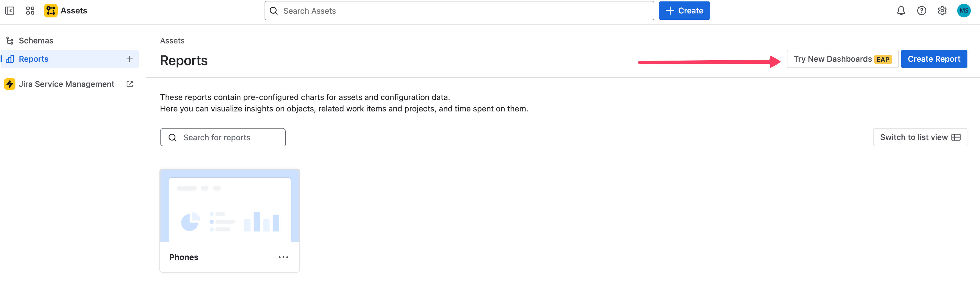The image size is (980, 296).
Task: Click the Assets breadcrumb link
Action: pos(172,41)
